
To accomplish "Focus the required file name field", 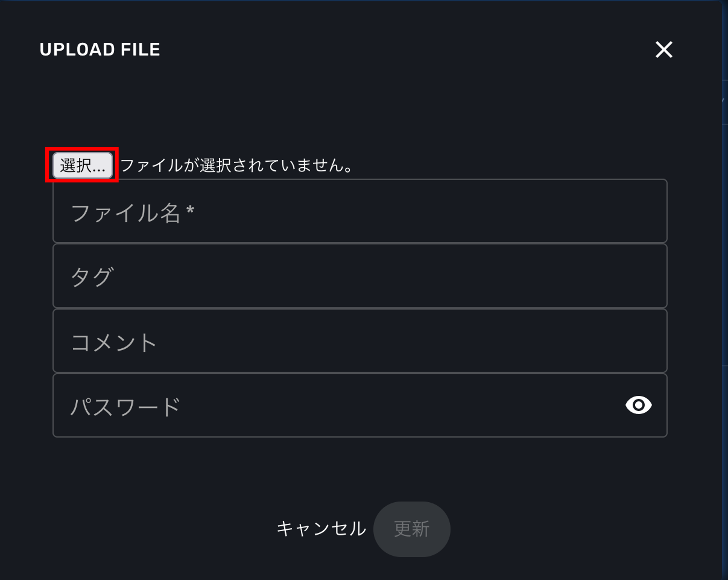I will point(358,211).
